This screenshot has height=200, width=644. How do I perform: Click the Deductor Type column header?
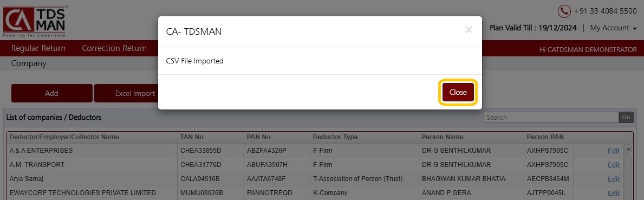coord(335,137)
